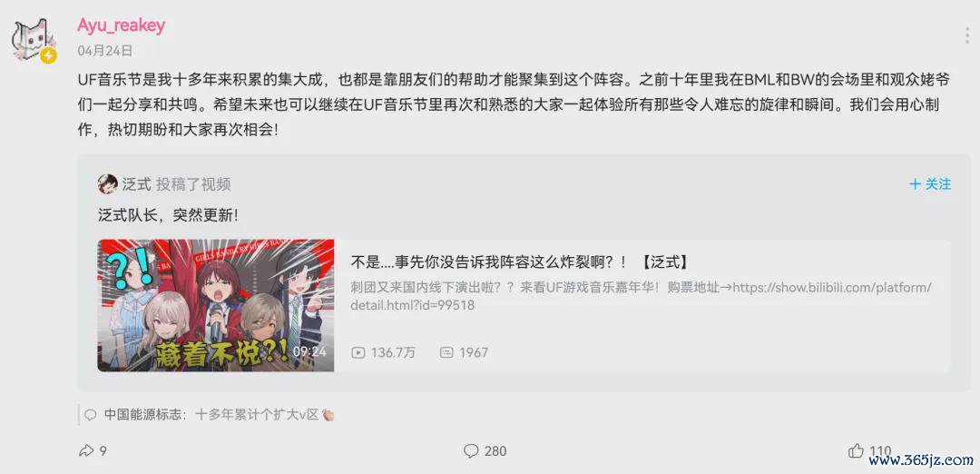
Task: Click the danmaku count icon 1967
Action: (446, 352)
